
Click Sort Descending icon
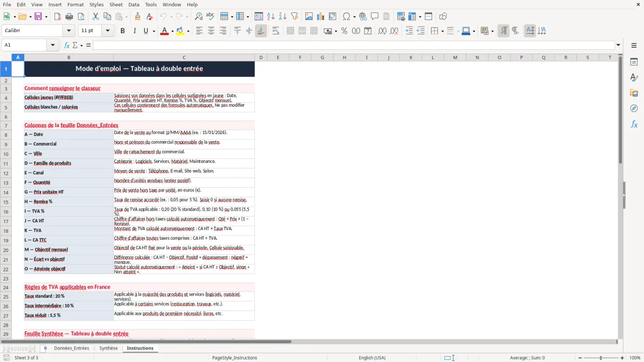pyautogui.click(x=282, y=17)
